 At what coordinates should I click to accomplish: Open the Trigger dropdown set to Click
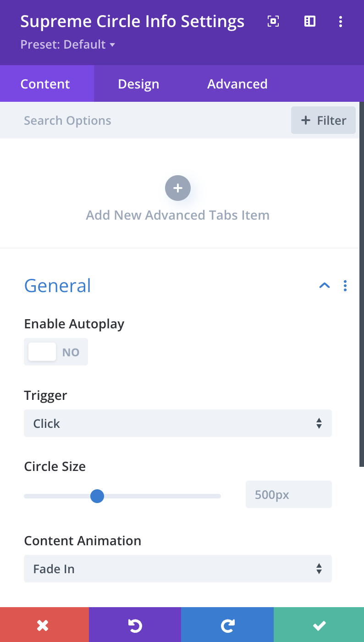(178, 423)
